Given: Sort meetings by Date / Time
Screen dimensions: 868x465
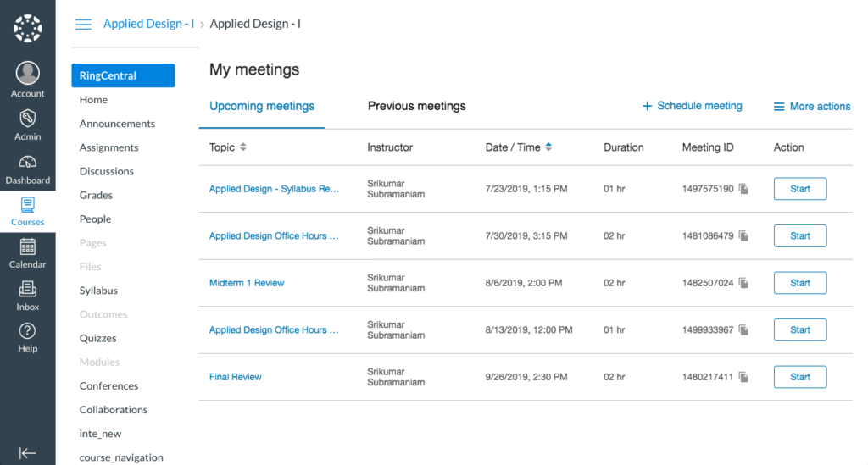Looking at the screenshot, I should pos(548,147).
